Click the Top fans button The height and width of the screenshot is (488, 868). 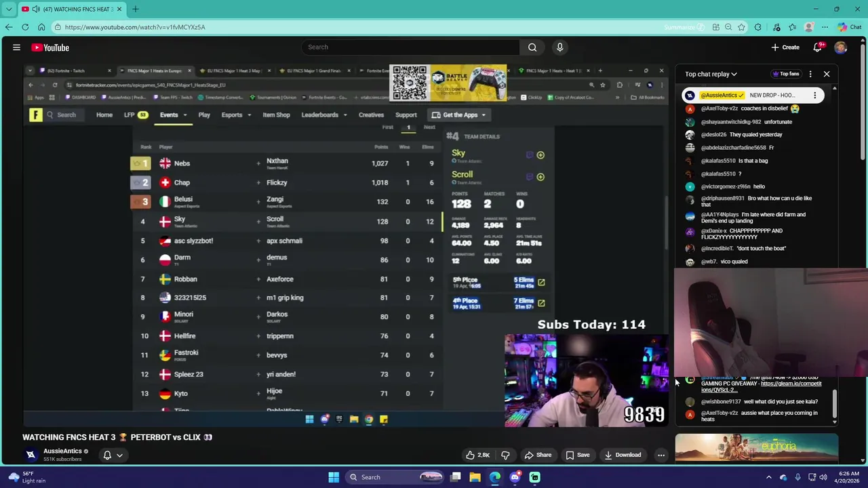(785, 74)
